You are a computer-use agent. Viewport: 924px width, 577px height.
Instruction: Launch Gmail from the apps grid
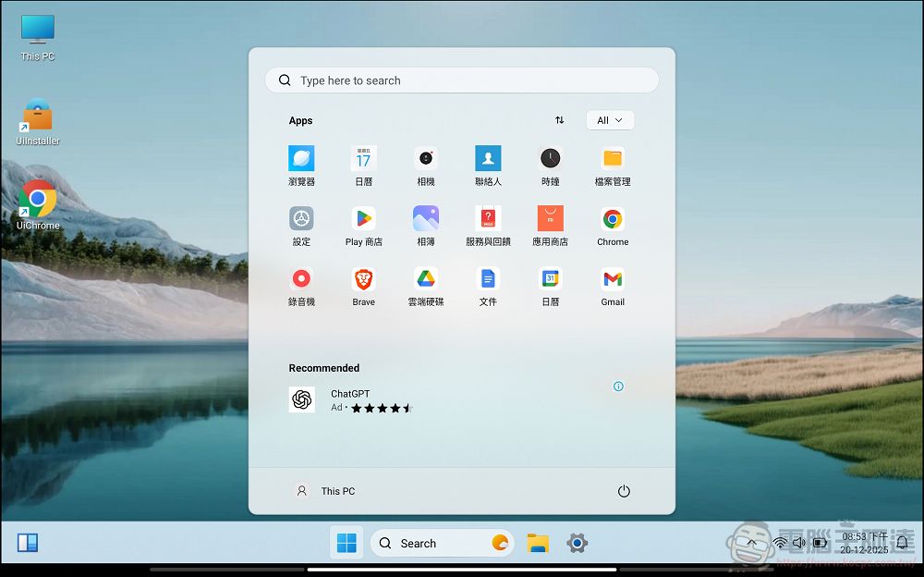click(612, 287)
